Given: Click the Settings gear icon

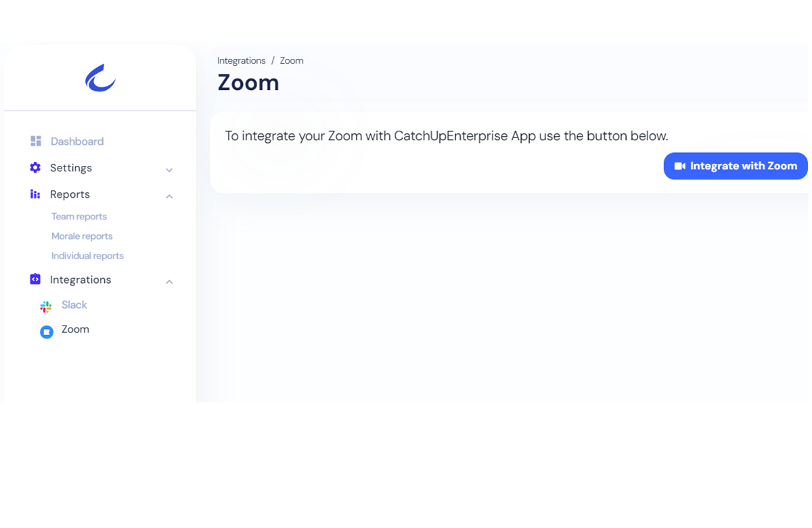Looking at the screenshot, I should [35, 167].
